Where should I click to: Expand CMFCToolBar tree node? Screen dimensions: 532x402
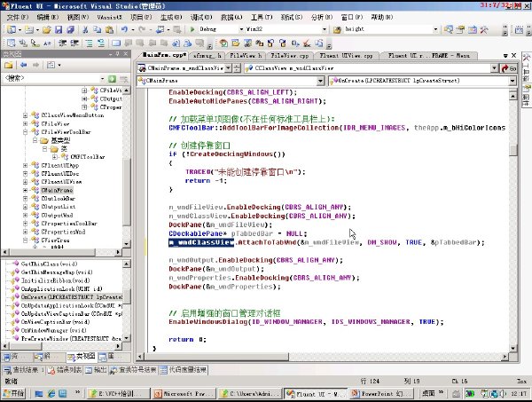[x=55, y=157]
